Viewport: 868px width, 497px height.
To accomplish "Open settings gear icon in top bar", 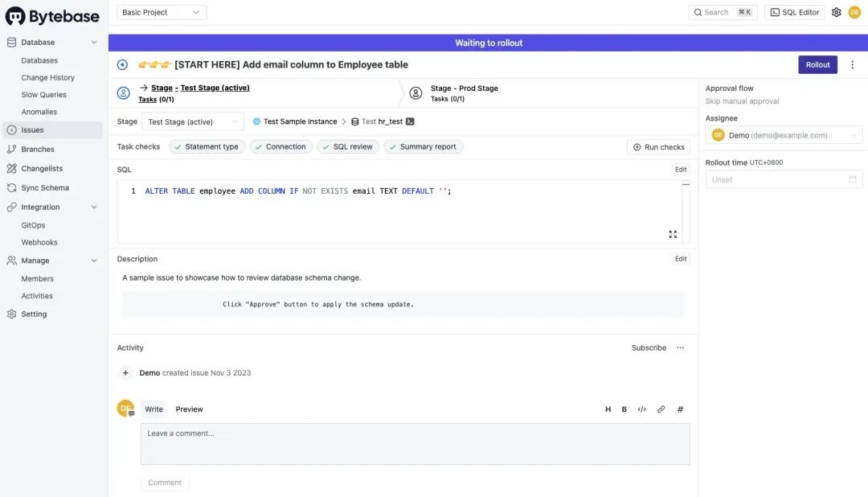I will (837, 12).
